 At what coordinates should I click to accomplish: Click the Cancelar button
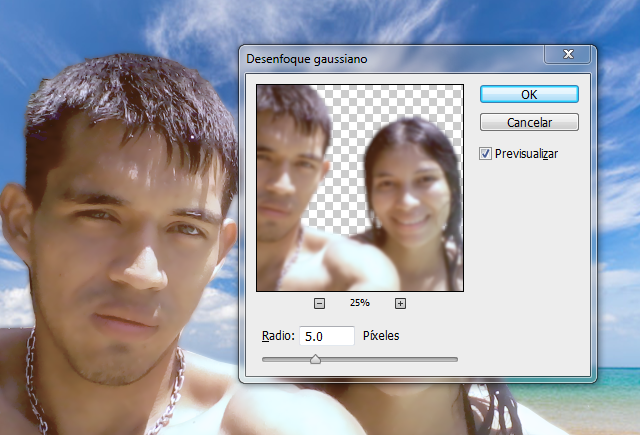tap(529, 122)
